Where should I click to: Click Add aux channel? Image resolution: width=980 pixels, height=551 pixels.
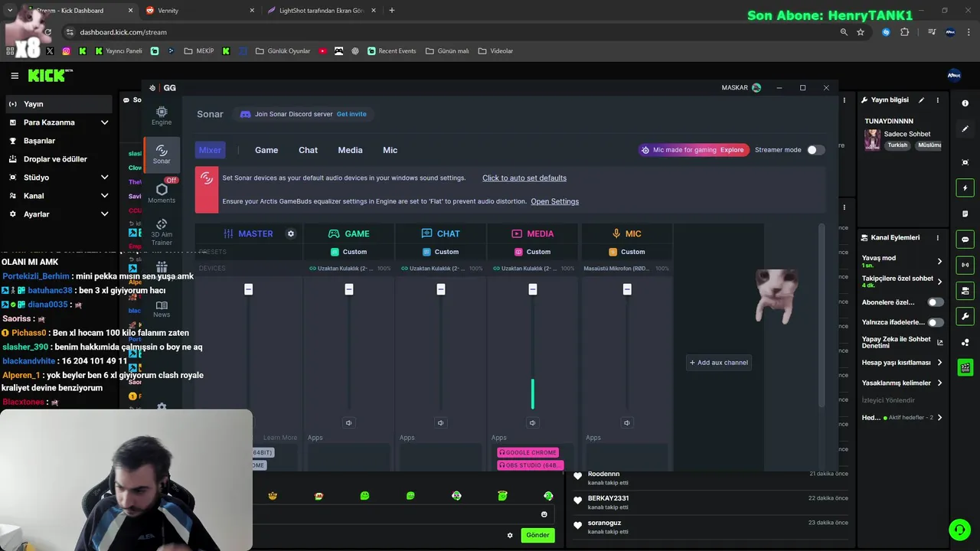(718, 363)
